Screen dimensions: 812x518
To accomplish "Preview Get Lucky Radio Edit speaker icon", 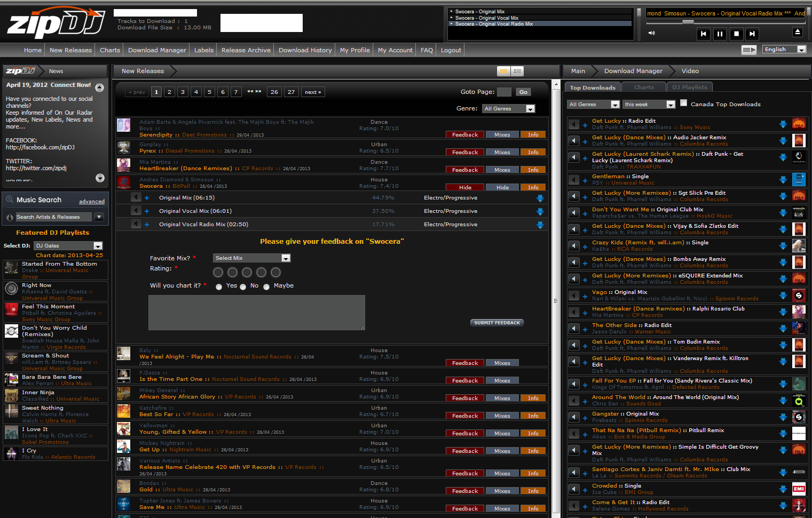I will click(574, 124).
